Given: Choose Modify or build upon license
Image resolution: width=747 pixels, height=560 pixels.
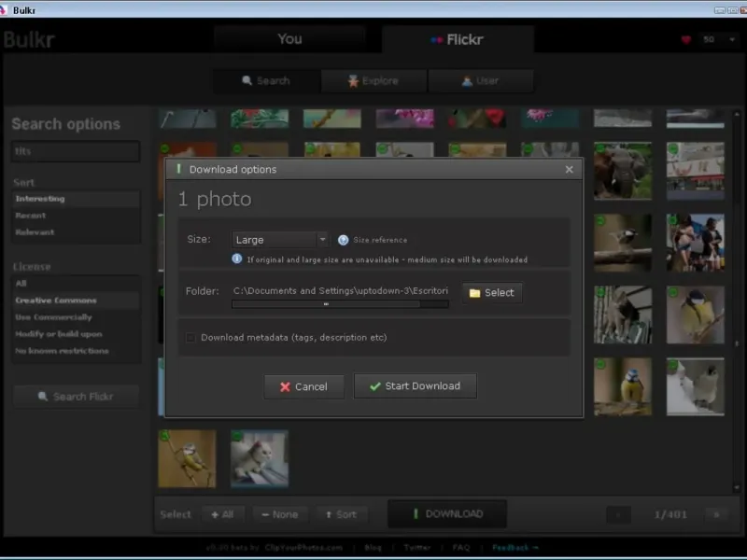Looking at the screenshot, I should click(76, 334).
